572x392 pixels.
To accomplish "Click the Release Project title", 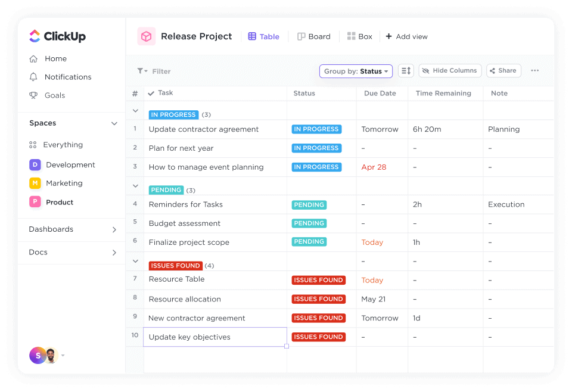I will pyautogui.click(x=196, y=36).
